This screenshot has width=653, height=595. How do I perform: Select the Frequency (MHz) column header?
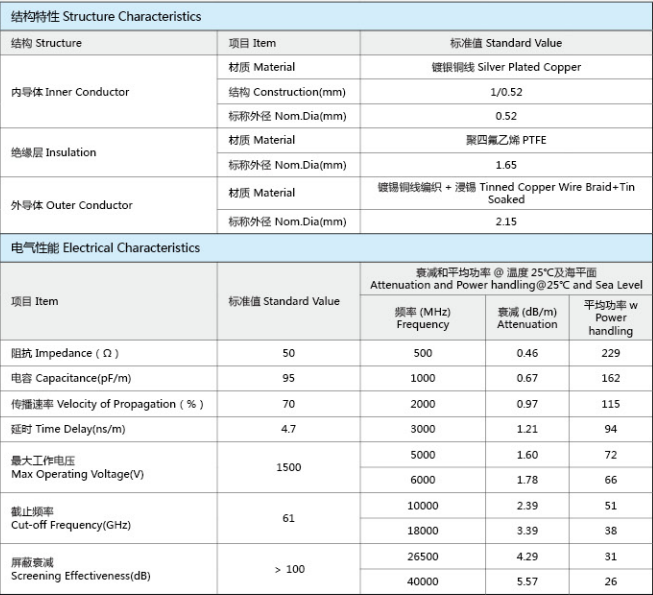pos(422,318)
